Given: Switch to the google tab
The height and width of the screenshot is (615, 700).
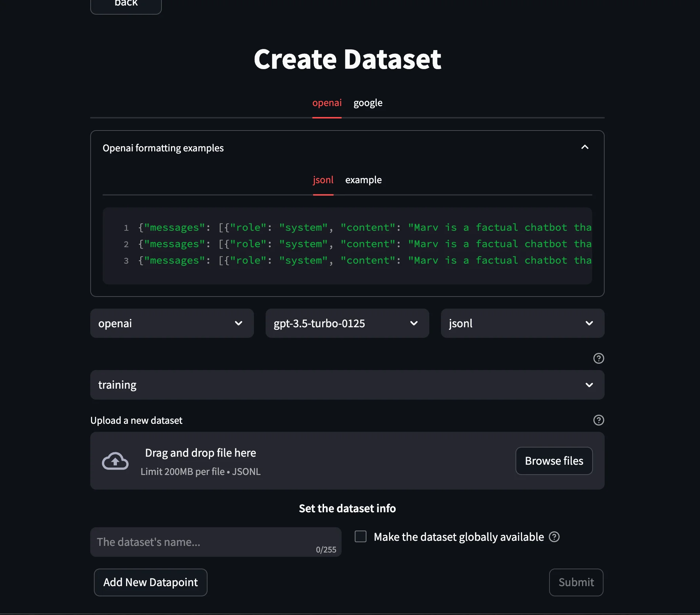Looking at the screenshot, I should tap(368, 103).
